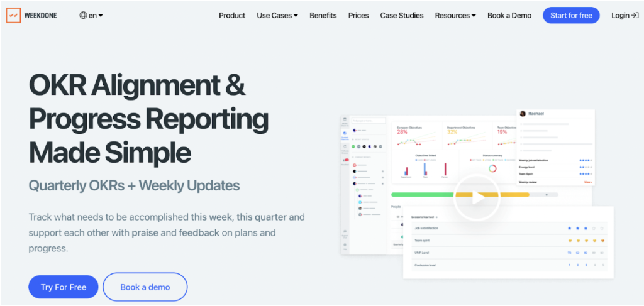Go to the Prices page
Viewport: 644px width, 306px height.
coord(358,15)
